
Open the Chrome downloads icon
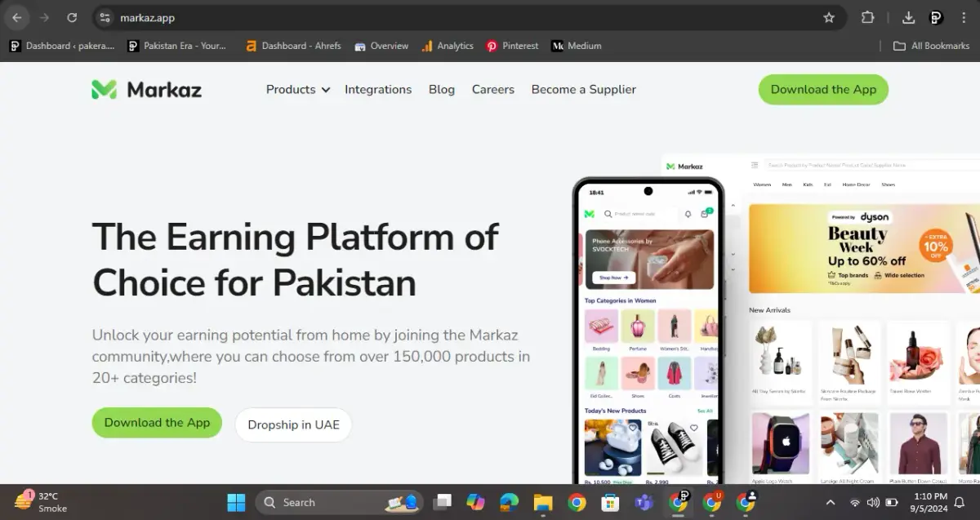coord(908,17)
